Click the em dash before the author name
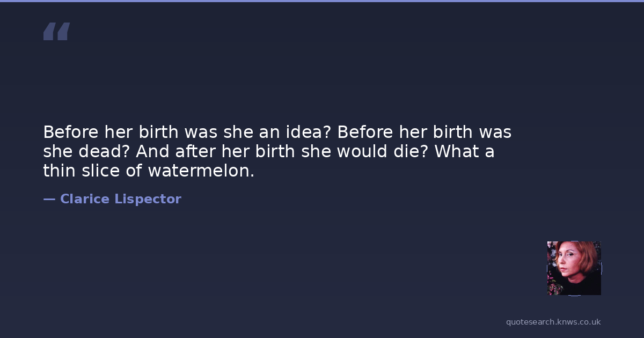Screen dimensions: 644x338 pos(49,200)
